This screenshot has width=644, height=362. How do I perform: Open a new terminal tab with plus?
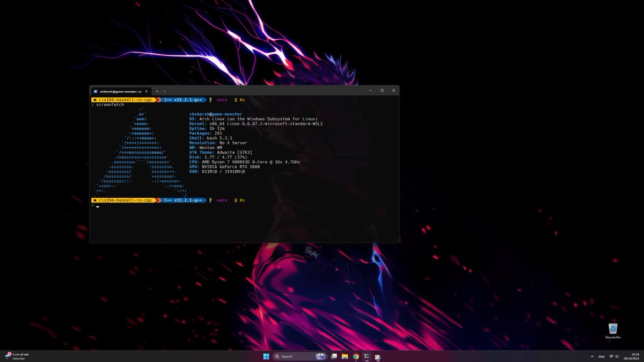(x=157, y=91)
